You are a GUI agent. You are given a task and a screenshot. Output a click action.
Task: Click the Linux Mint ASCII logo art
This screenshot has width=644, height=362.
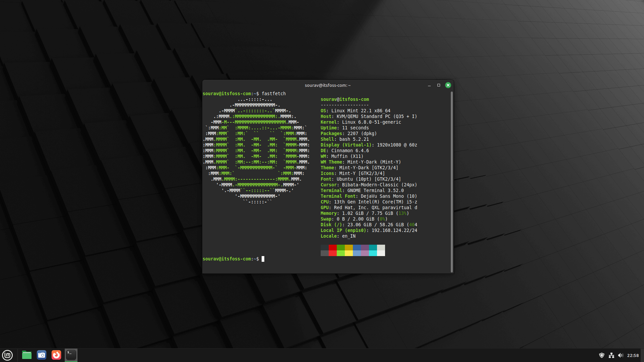tap(256, 150)
